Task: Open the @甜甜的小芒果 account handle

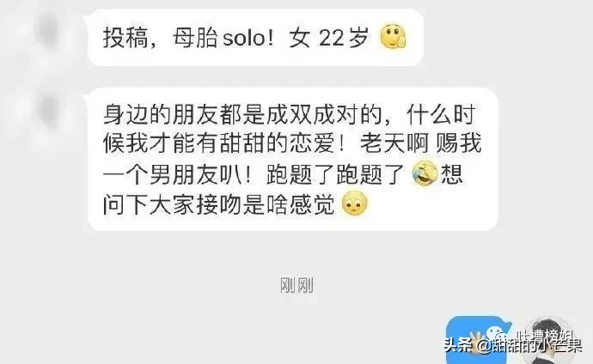Action: point(529,345)
